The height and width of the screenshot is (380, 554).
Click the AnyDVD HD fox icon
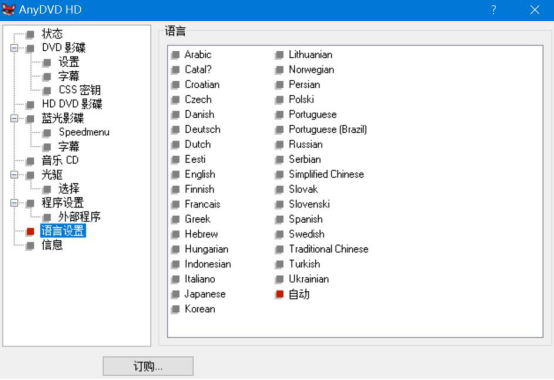[x=8, y=9]
